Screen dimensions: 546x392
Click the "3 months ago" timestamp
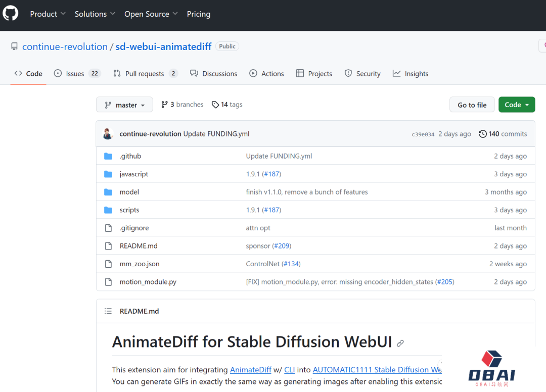click(x=506, y=192)
